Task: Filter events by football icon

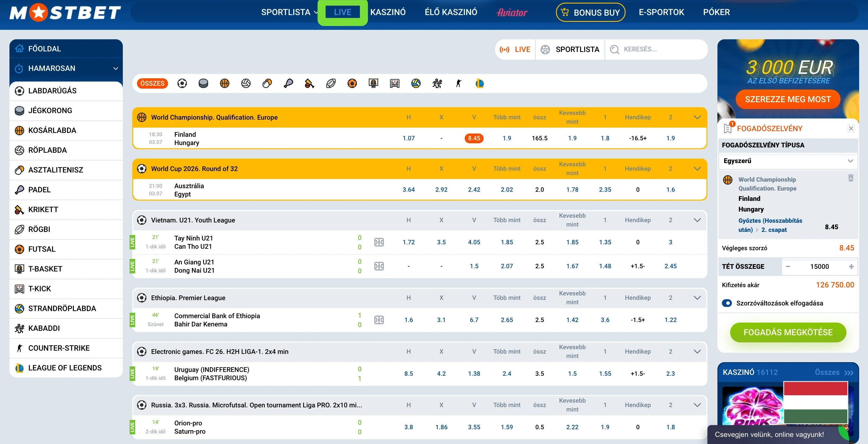Action: (x=182, y=83)
